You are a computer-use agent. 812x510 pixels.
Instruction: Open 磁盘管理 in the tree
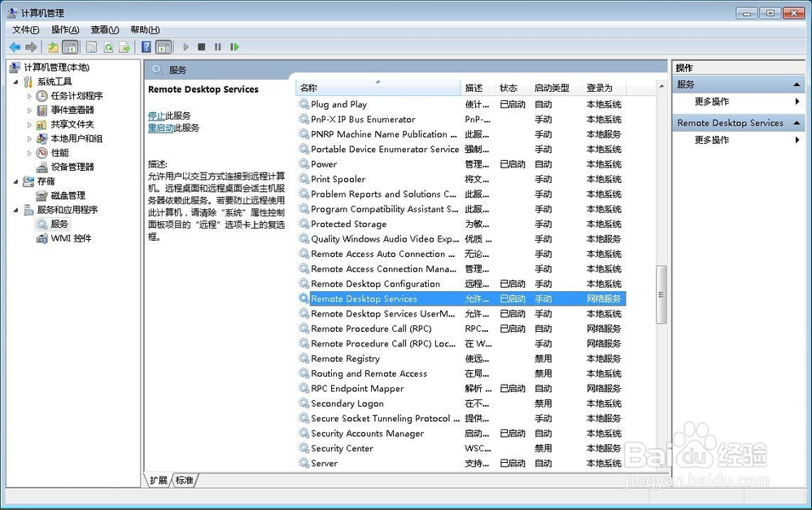(x=68, y=195)
